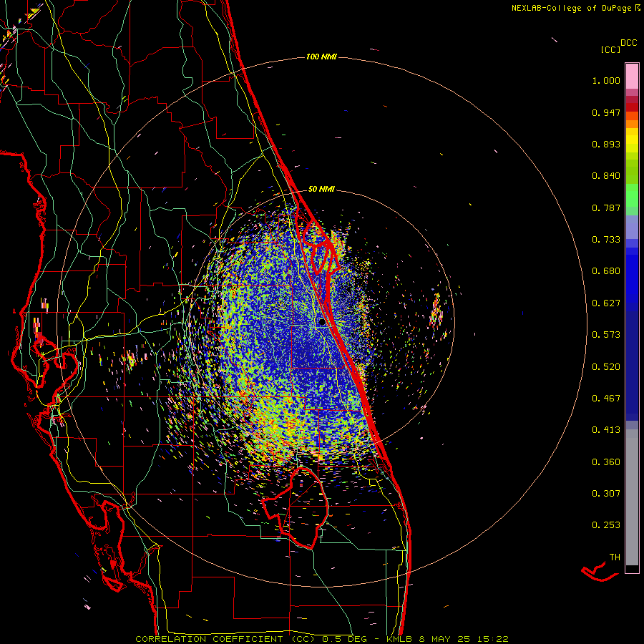
Task: Click the Lake Okeechobee red outline
Action: [296, 507]
